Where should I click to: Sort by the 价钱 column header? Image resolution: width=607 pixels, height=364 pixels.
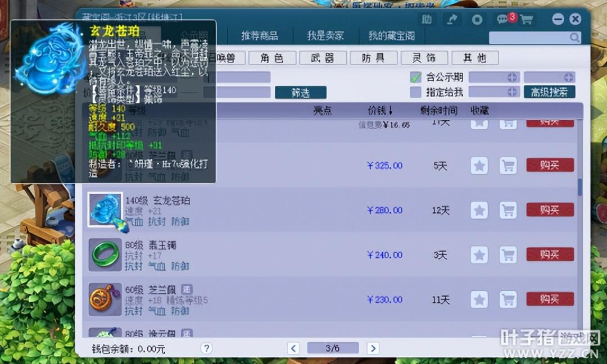point(380,111)
